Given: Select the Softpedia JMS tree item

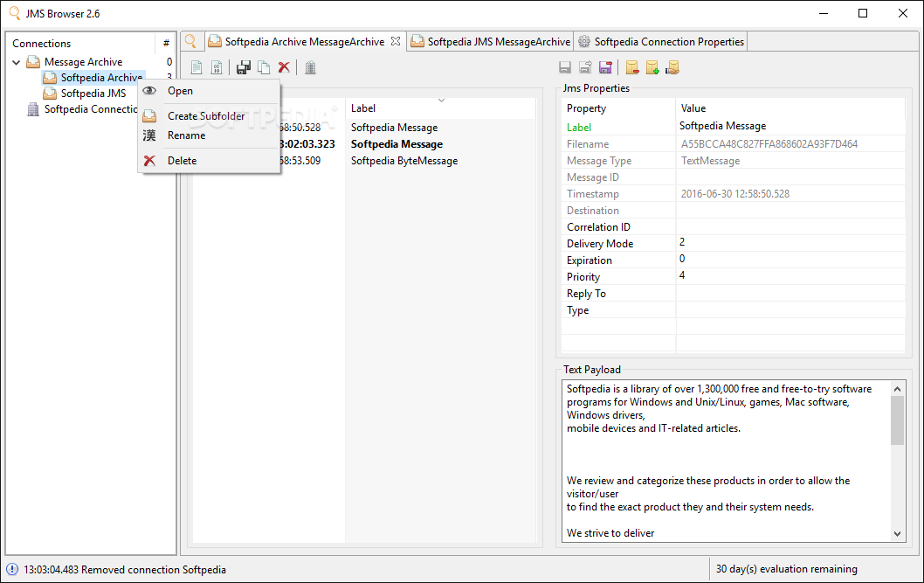Looking at the screenshot, I should pyautogui.click(x=93, y=94).
